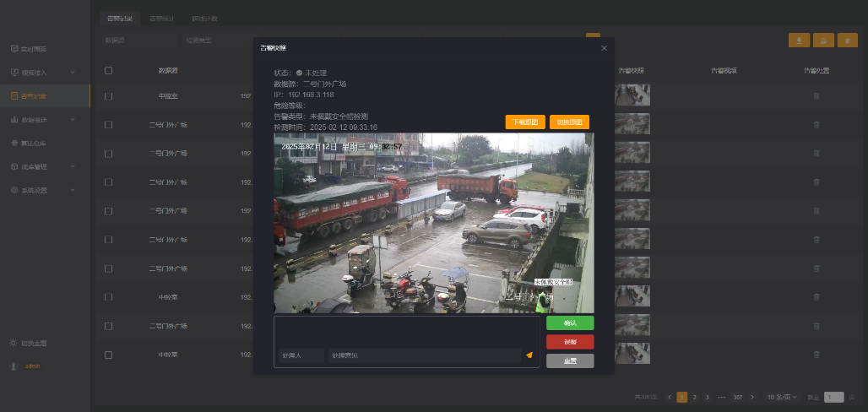Screen dimensions: 868x412
Task: Expand the 视频接入 submenu chevron
Action: (x=73, y=72)
